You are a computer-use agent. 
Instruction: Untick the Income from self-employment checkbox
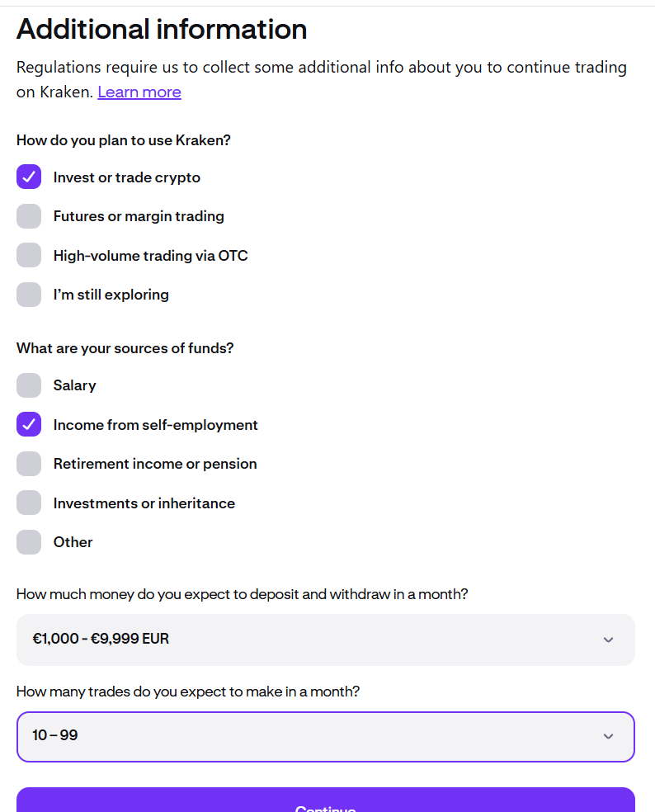click(29, 425)
